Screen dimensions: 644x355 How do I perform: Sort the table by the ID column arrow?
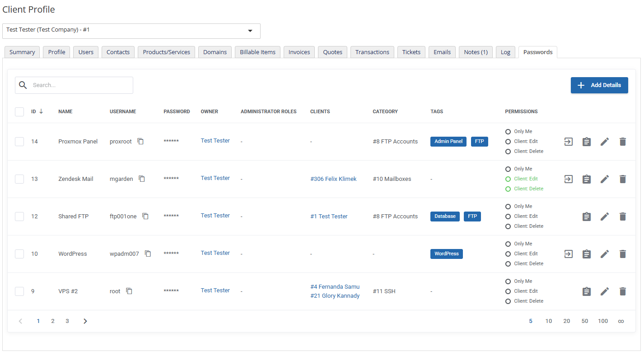[x=41, y=111]
